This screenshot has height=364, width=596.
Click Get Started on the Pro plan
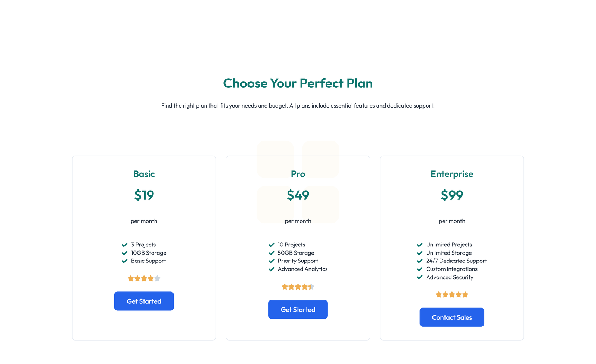pyautogui.click(x=298, y=309)
